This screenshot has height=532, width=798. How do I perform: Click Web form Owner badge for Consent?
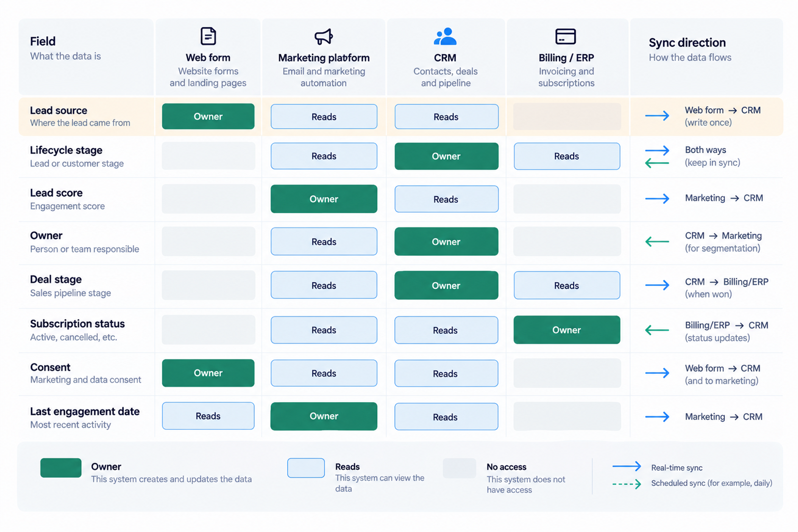point(208,373)
